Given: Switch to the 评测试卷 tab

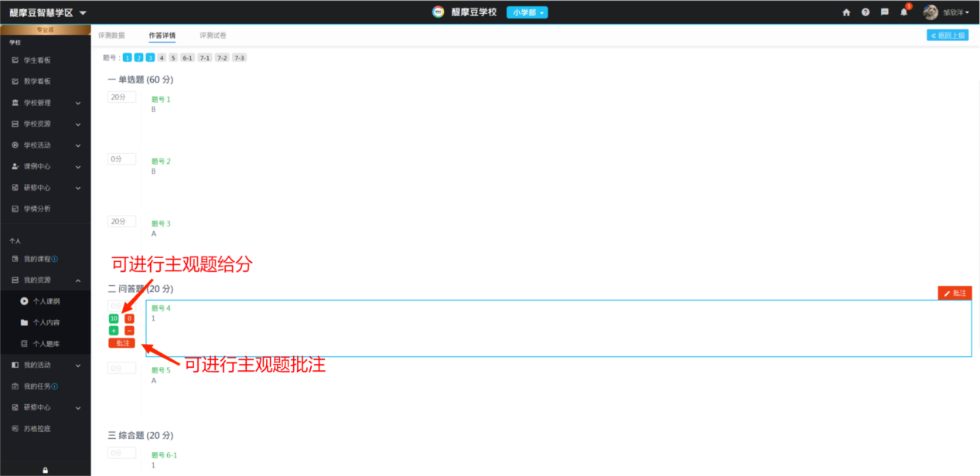Looking at the screenshot, I should tap(213, 36).
